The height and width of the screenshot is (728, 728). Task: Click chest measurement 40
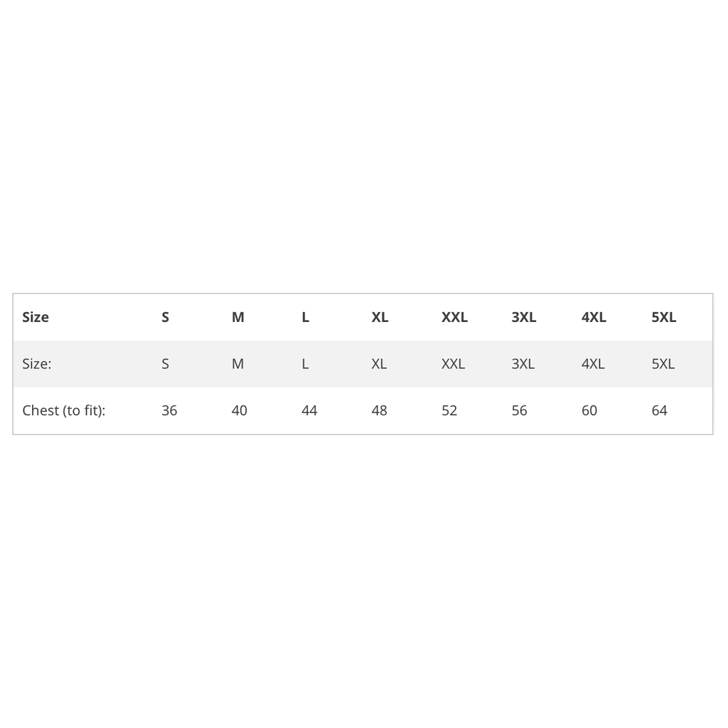240,410
